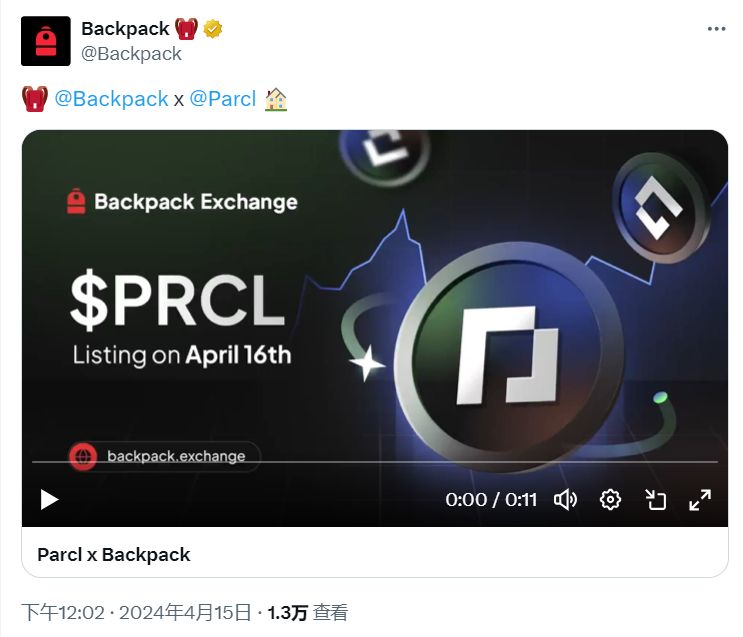Mute the video with speaker icon
Screen dimensions: 743x637
click(565, 500)
